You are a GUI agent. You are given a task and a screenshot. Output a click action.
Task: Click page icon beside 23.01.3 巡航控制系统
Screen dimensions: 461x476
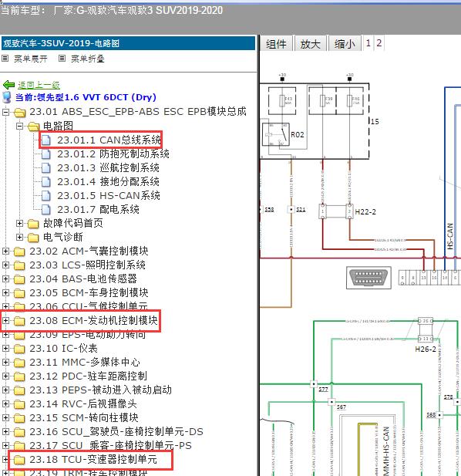[x=45, y=168]
